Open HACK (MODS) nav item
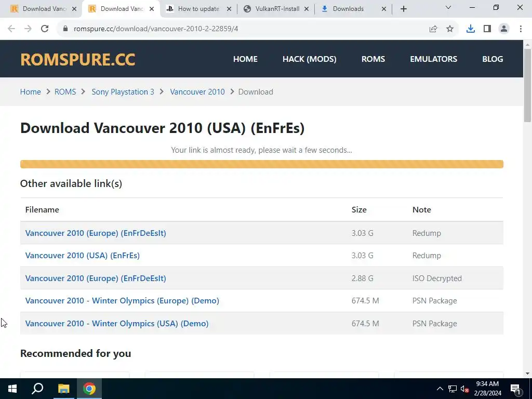Image resolution: width=532 pixels, height=399 pixels. (310, 59)
